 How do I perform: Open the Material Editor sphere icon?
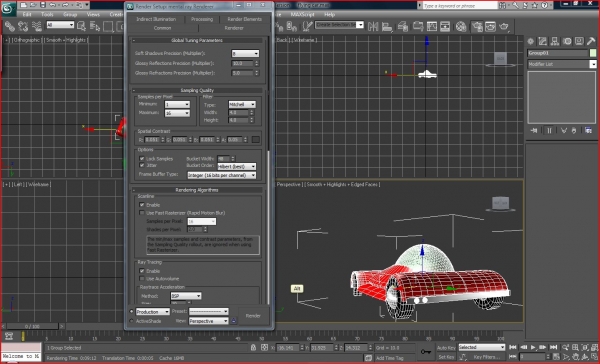[x=461, y=26]
